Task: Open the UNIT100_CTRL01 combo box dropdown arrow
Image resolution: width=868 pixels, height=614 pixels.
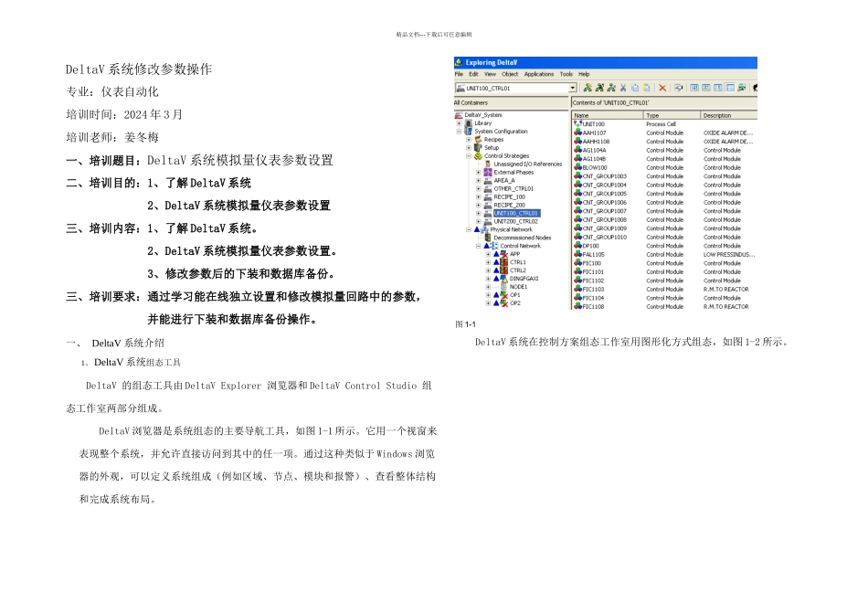Action: (x=572, y=88)
